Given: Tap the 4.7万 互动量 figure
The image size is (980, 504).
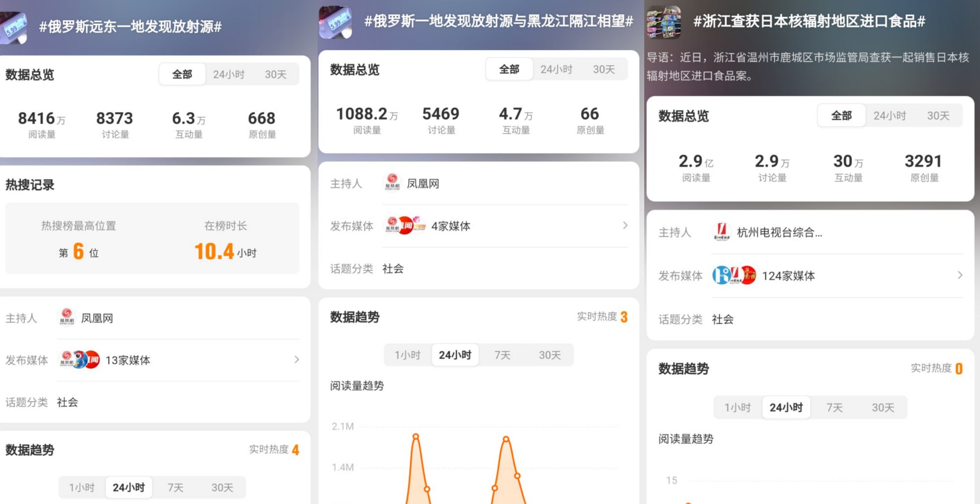Looking at the screenshot, I should click(516, 114).
